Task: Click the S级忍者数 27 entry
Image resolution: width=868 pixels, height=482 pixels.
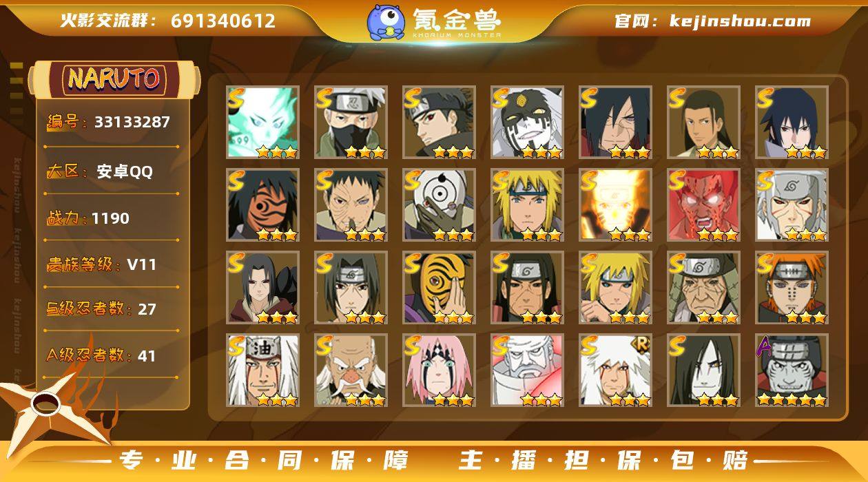Action: (101, 308)
